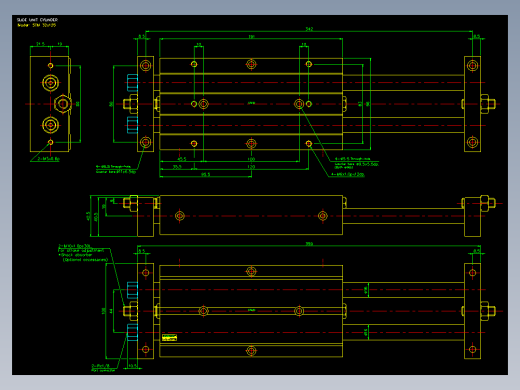Click the 'Shock absorber' note text
Image resolution: width=520 pixels, height=390 pixels.
(x=76, y=255)
